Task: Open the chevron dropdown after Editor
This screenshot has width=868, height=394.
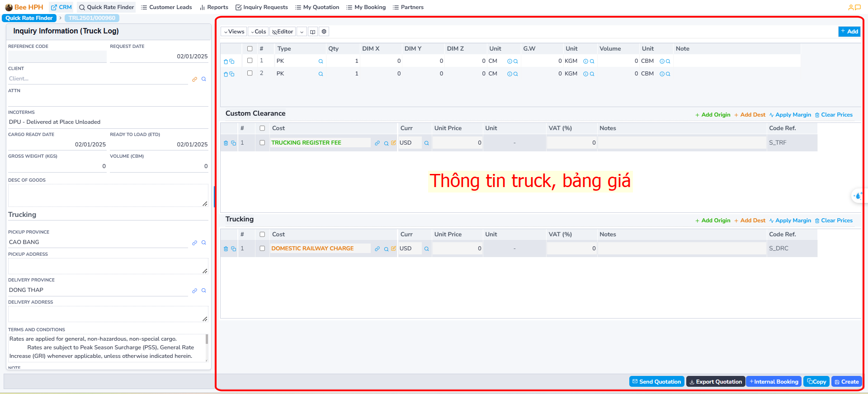Action: pyautogui.click(x=302, y=32)
